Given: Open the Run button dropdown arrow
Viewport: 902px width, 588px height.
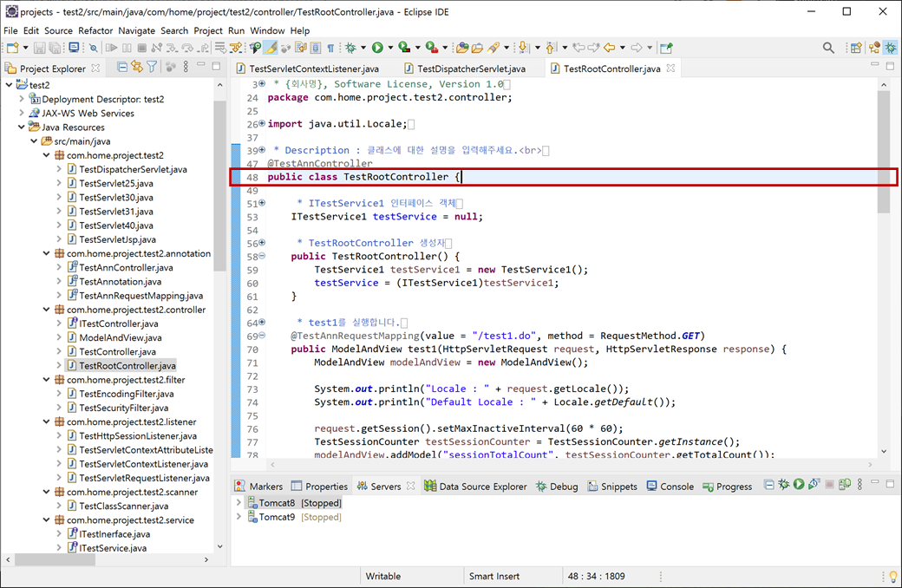Looking at the screenshot, I should click(x=390, y=48).
